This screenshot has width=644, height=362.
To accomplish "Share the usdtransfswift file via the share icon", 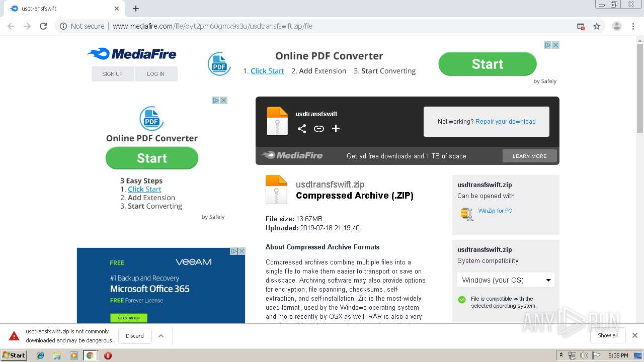I will tap(302, 129).
